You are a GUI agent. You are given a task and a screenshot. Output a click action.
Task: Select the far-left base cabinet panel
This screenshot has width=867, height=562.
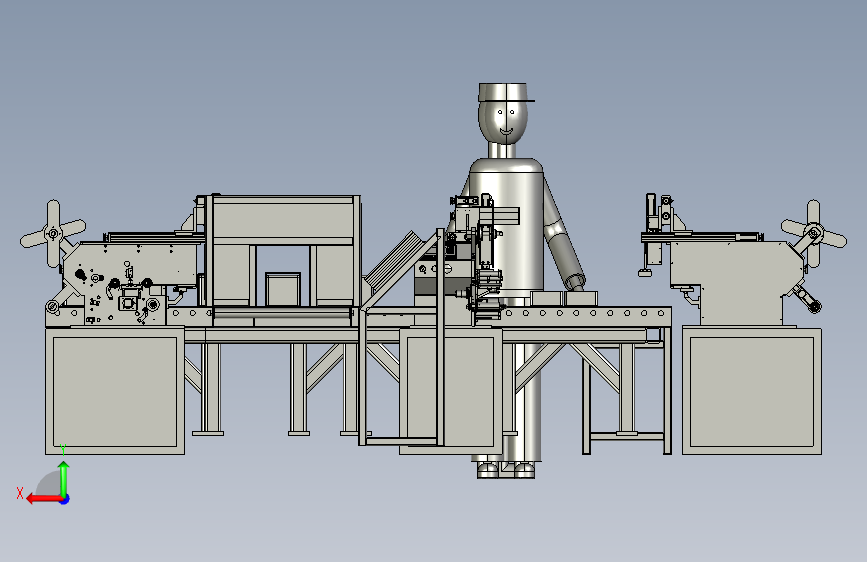115,391
